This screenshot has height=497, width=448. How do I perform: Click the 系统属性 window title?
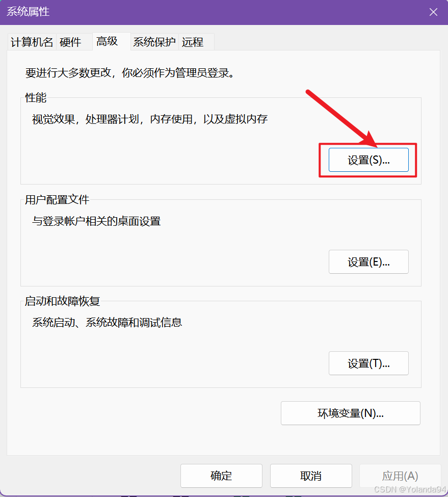tap(28, 12)
